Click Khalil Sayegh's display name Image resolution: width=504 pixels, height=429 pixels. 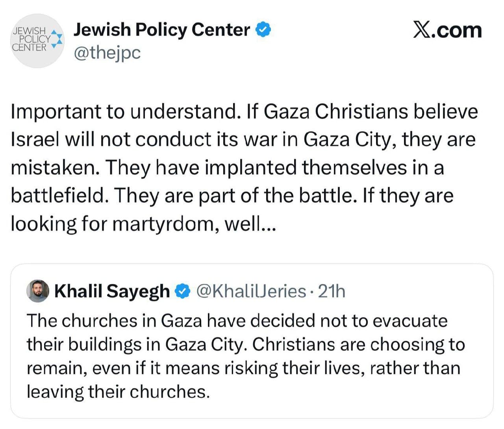tap(111, 291)
